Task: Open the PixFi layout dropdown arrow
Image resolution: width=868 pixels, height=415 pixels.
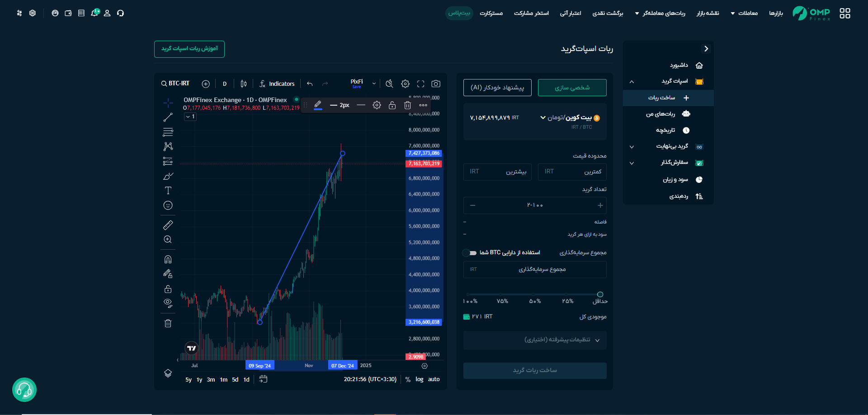Action: [x=374, y=84]
